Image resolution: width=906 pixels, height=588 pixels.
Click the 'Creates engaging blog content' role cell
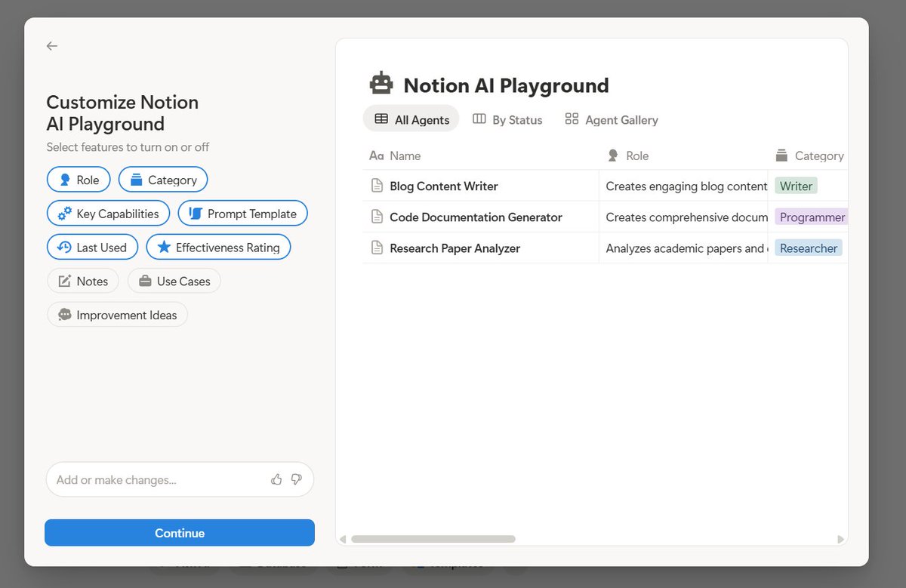683,186
